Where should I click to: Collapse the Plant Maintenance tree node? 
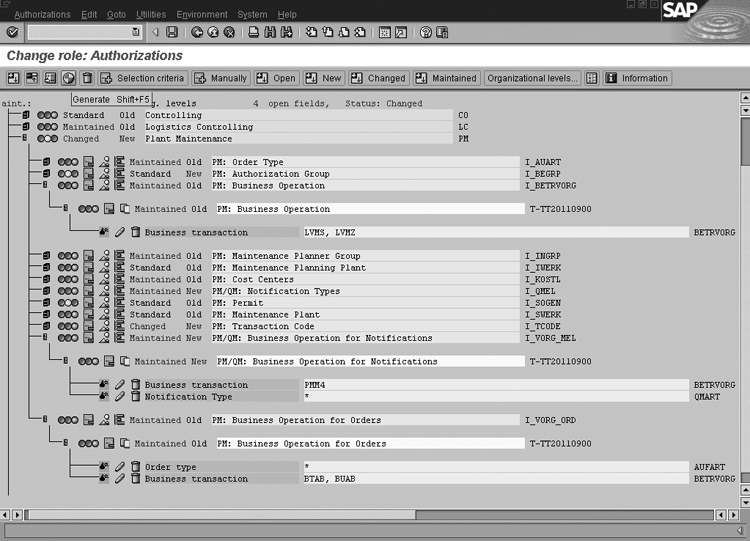click(25, 139)
